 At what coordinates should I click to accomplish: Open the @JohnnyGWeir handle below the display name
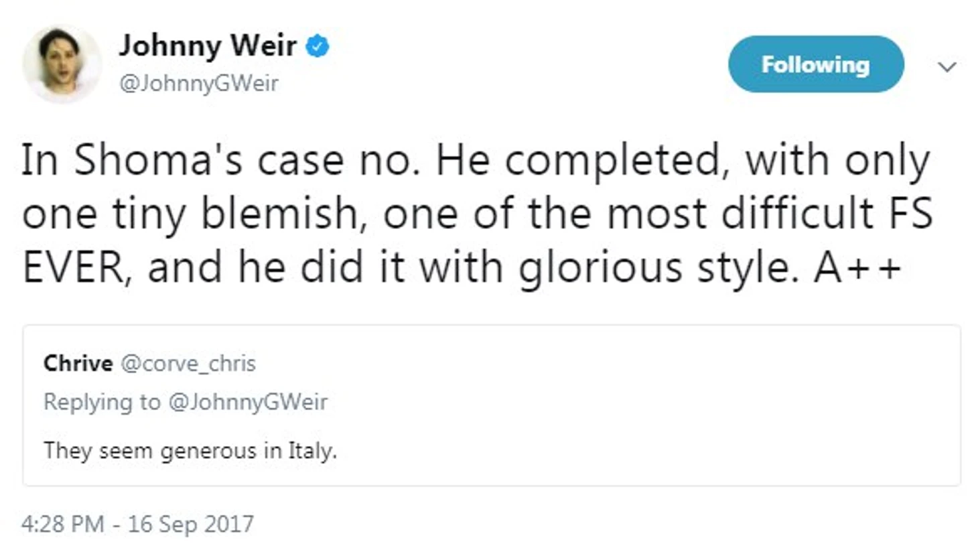pyautogui.click(x=198, y=84)
